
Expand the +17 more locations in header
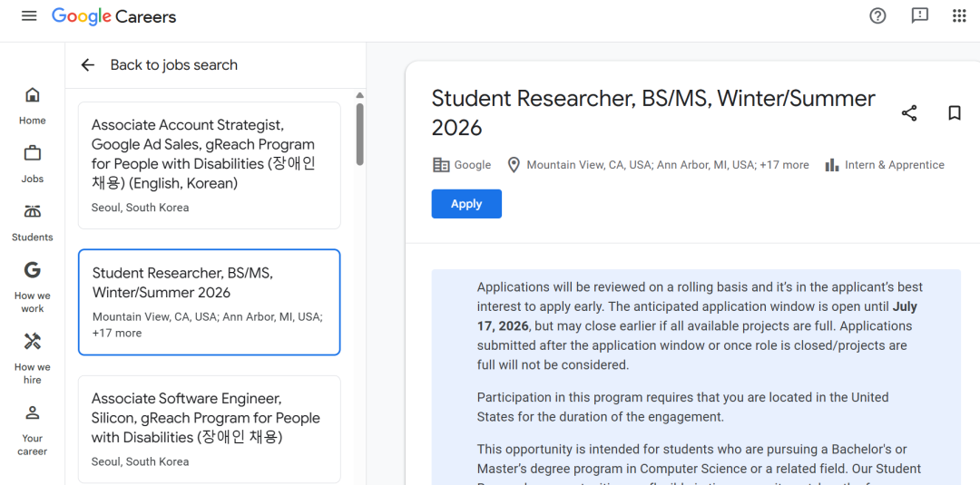(x=784, y=165)
